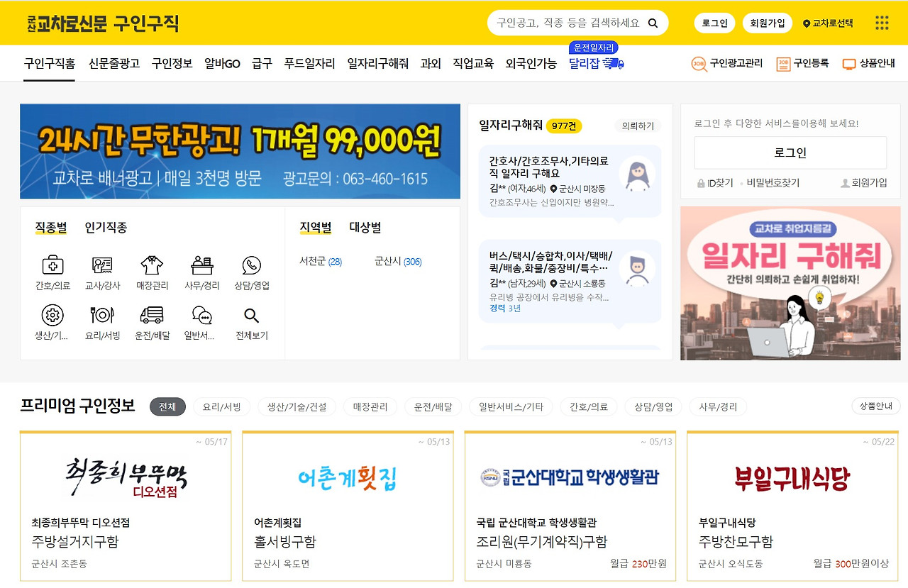Open 구인구직홈 menu item
908x588 pixels.
coord(49,63)
